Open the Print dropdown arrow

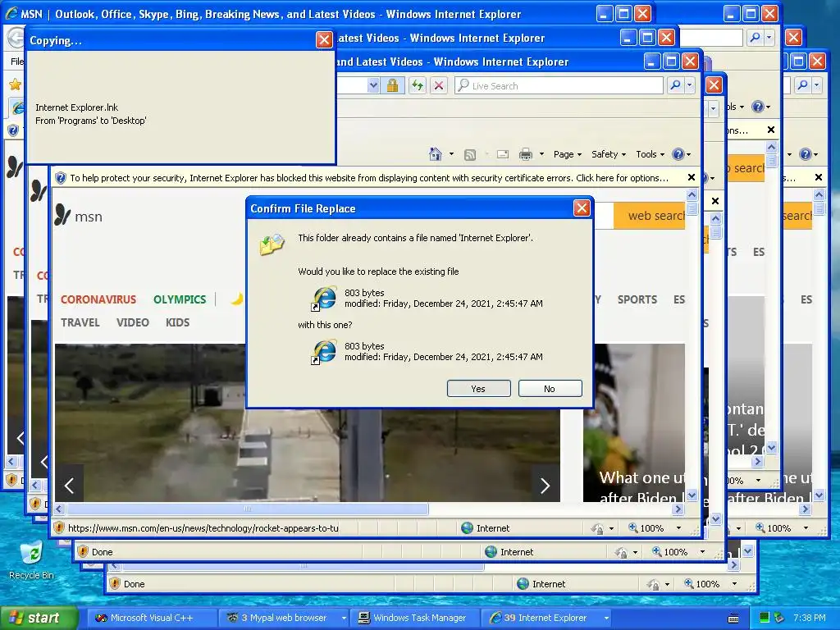pyautogui.click(x=541, y=154)
